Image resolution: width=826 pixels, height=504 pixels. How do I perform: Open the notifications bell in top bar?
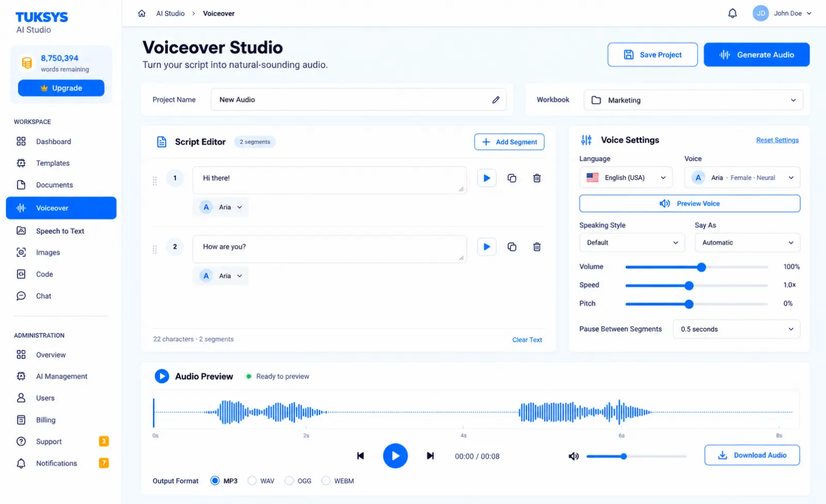[732, 13]
